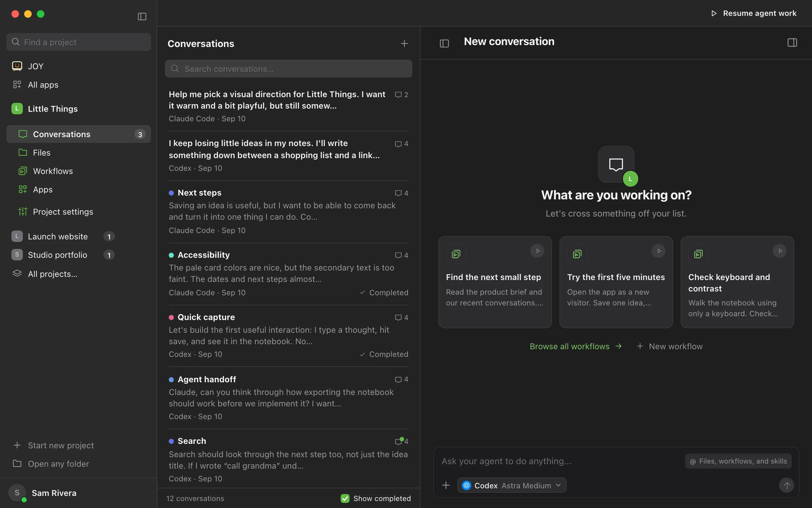Click the workflow icon on Find the next small step card
Screen dimensions: 812x508
point(456,254)
